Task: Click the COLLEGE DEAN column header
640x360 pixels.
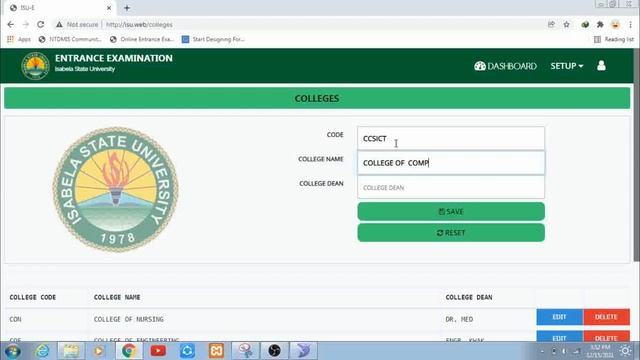Action: tap(469, 297)
